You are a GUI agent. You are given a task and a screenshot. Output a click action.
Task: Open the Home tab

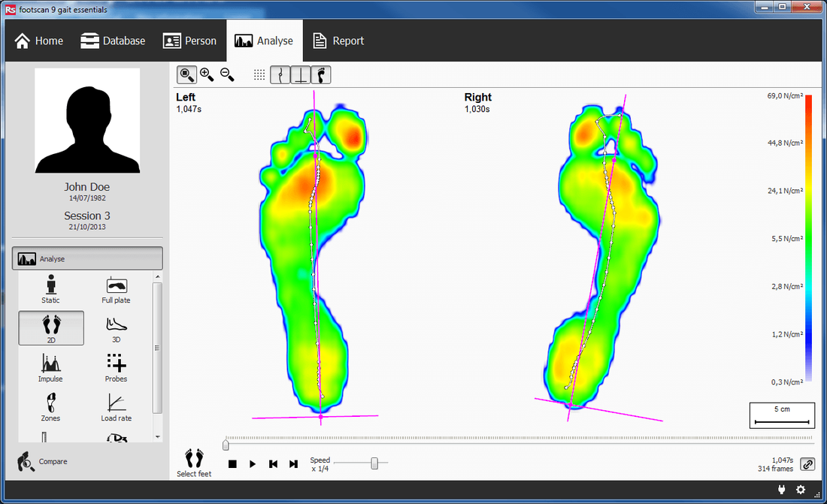[x=38, y=41]
